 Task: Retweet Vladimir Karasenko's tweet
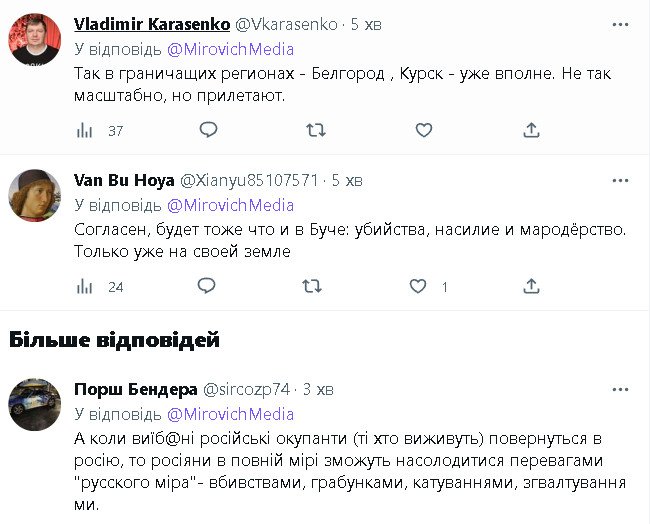pyautogui.click(x=315, y=130)
